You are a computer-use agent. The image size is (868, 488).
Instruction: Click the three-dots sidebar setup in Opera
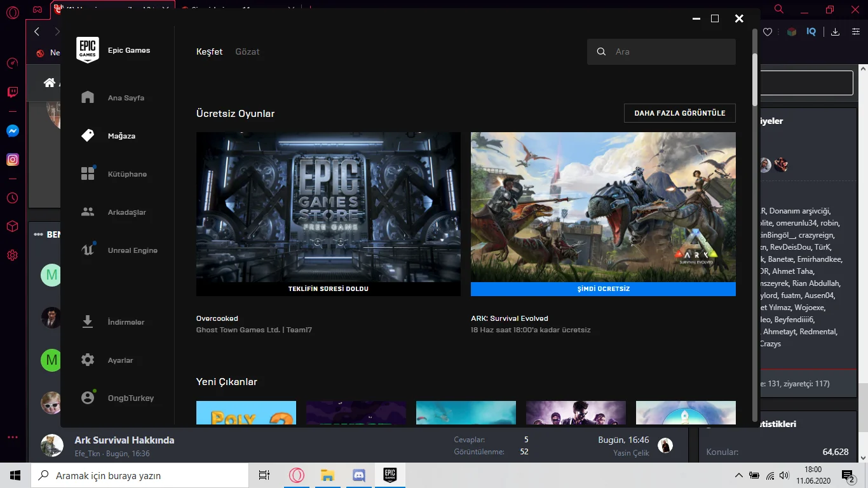12,437
